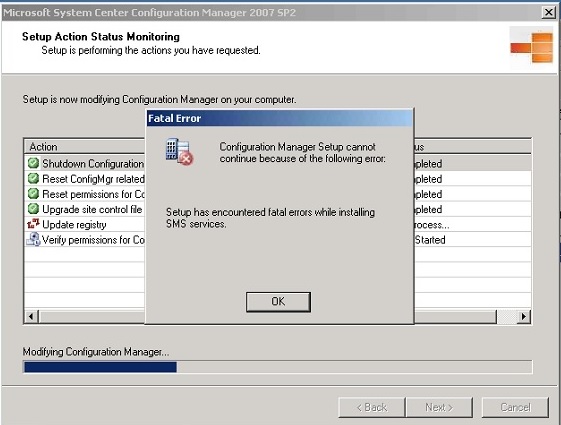
Task: Click the scroll left arrow of action list
Action: tap(31, 316)
